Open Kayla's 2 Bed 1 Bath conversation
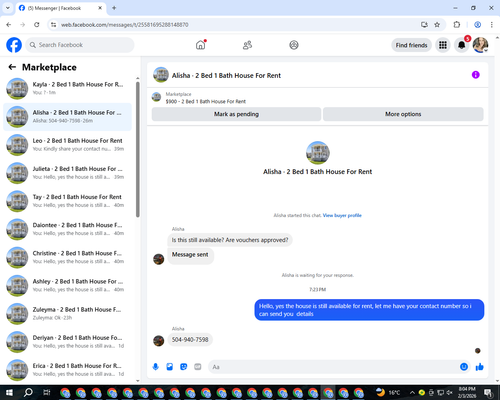 click(68, 88)
